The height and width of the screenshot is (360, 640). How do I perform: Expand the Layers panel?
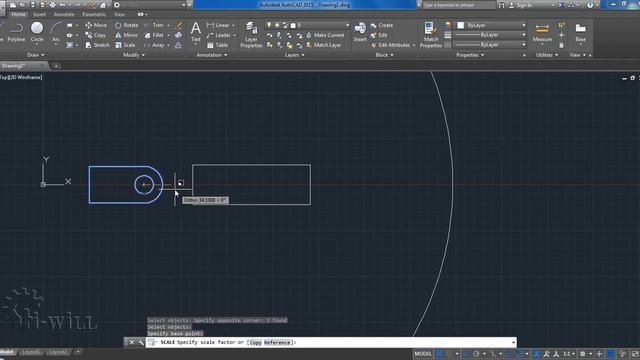click(294, 55)
